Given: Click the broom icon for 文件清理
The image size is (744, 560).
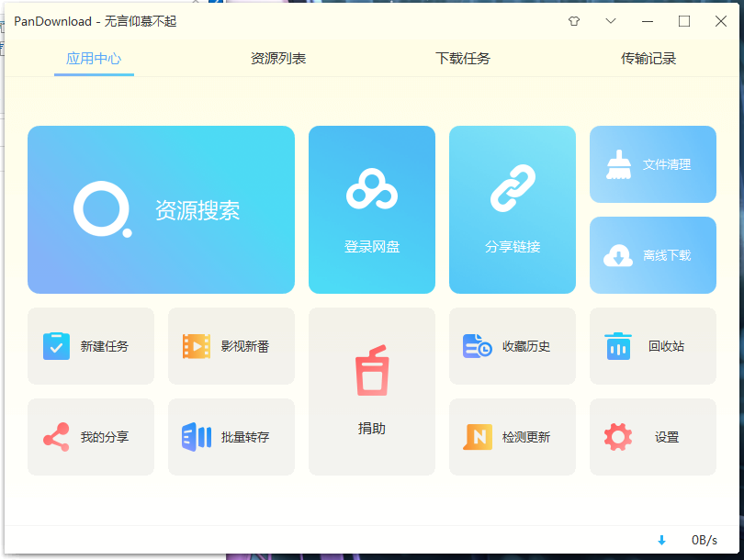Looking at the screenshot, I should [x=619, y=164].
